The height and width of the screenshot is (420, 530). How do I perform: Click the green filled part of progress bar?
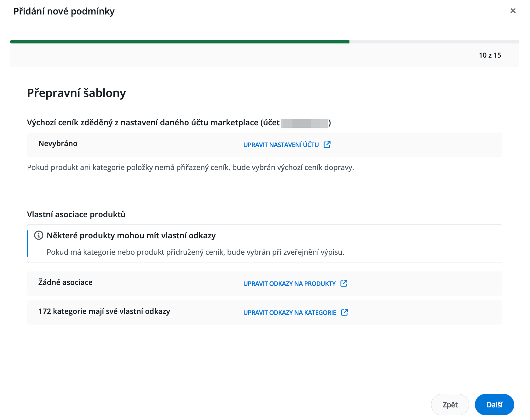point(180,42)
